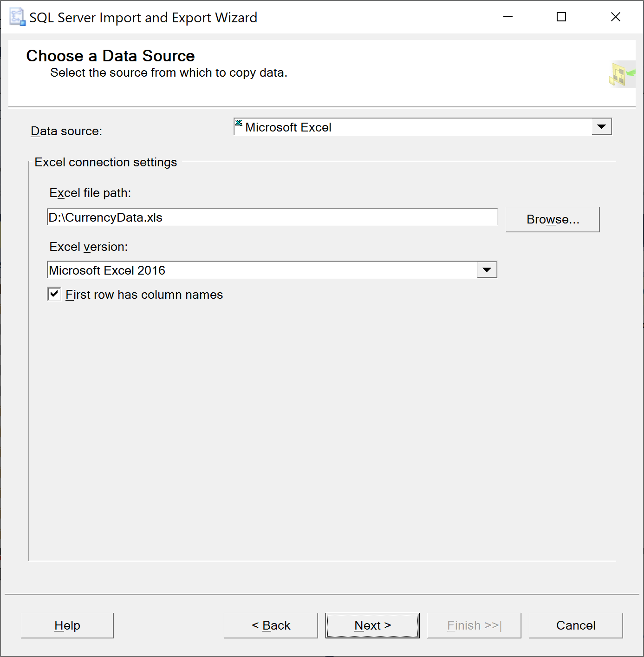Proceed with the Next button
This screenshot has height=657, width=644.
(372, 625)
